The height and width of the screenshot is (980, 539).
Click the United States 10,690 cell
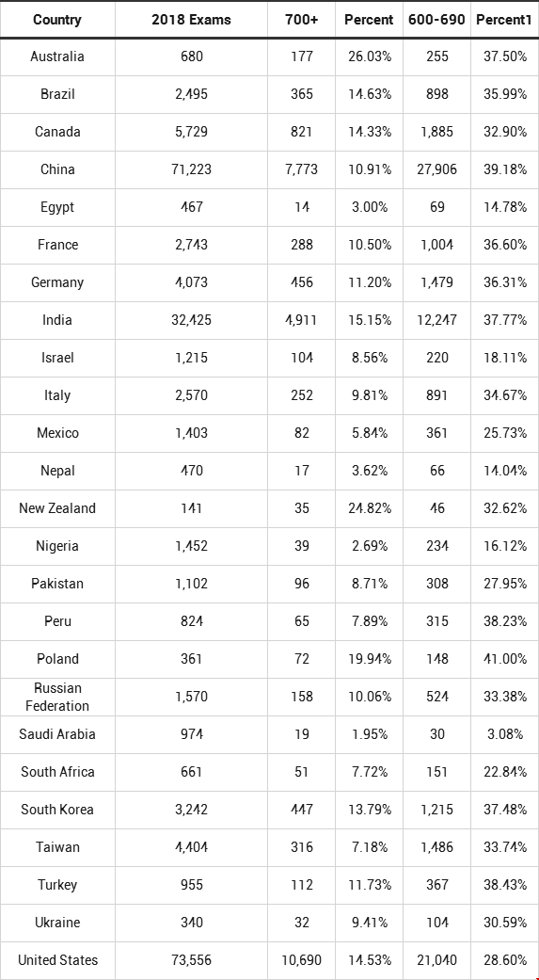302,960
